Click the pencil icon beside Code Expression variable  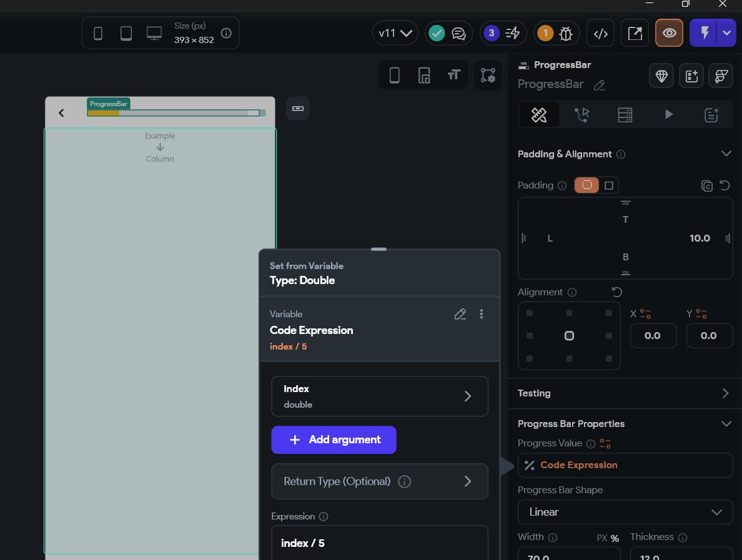pyautogui.click(x=460, y=314)
